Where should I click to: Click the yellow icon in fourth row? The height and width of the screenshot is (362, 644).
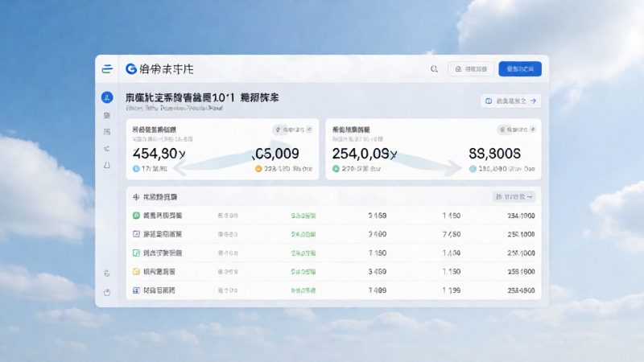[136, 271]
